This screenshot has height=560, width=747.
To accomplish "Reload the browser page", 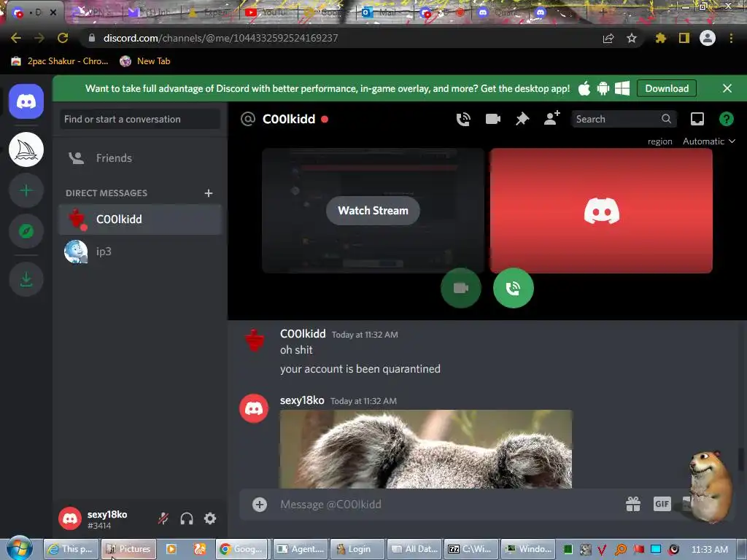I will 63,38.
